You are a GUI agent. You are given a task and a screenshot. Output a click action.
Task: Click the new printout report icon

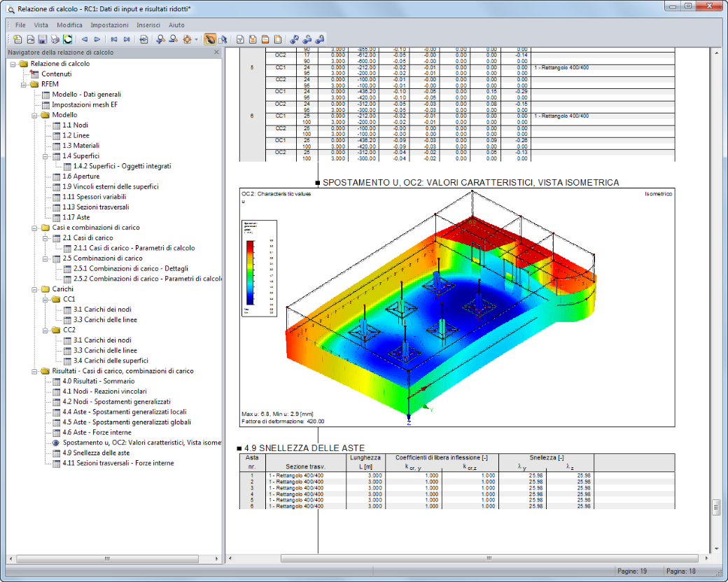click(x=17, y=39)
